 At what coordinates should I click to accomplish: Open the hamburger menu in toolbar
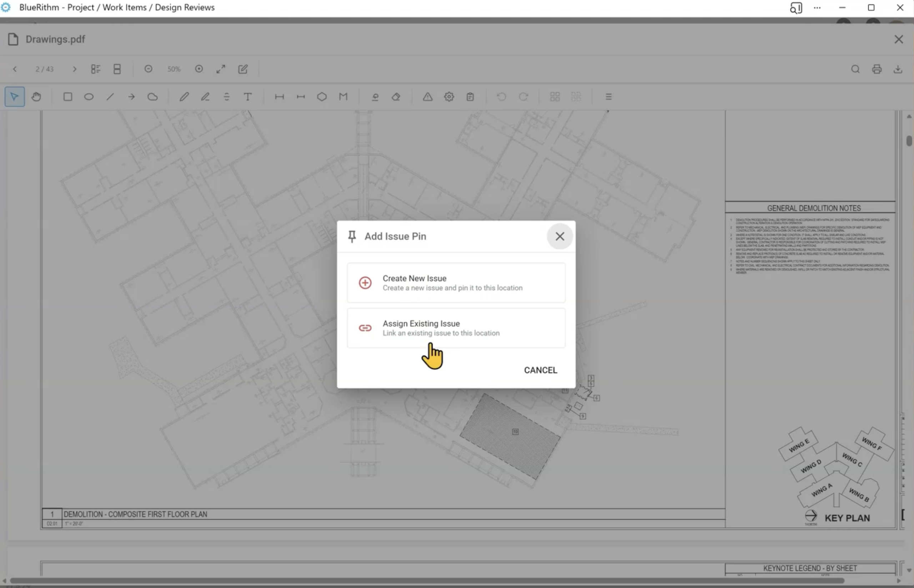pos(608,97)
